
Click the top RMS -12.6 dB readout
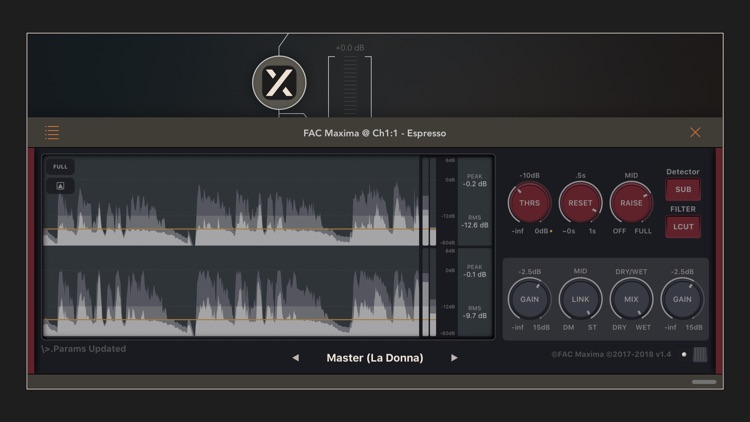(474, 222)
